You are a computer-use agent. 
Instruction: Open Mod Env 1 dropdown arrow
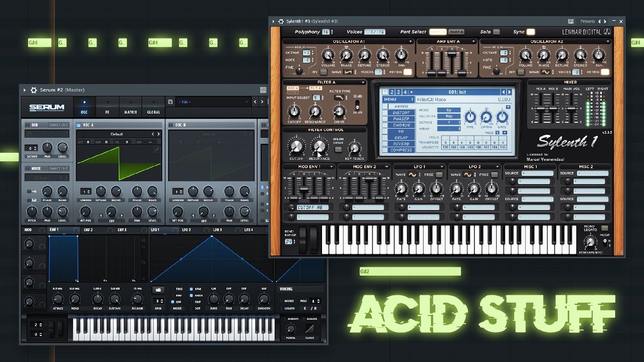[x=332, y=166]
